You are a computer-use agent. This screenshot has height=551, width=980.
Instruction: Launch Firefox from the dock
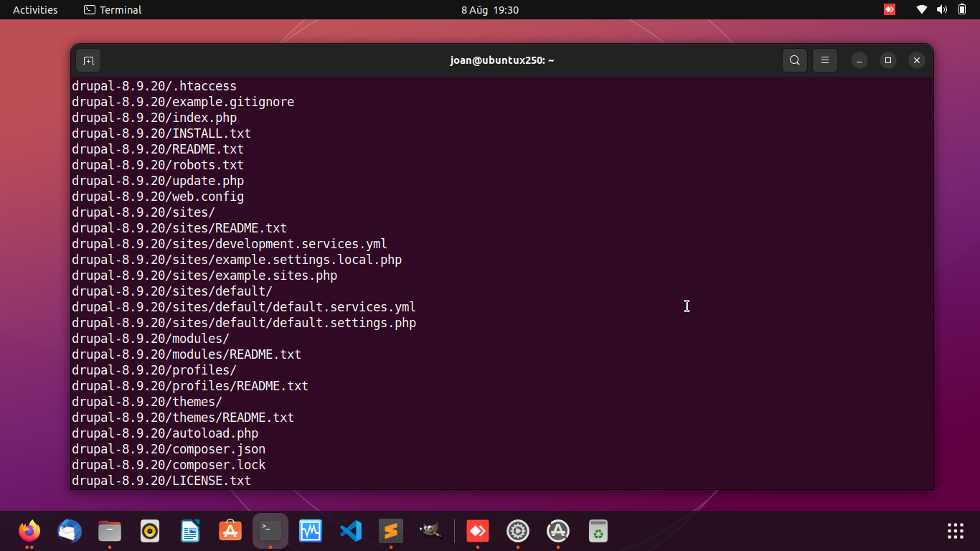[x=29, y=531]
